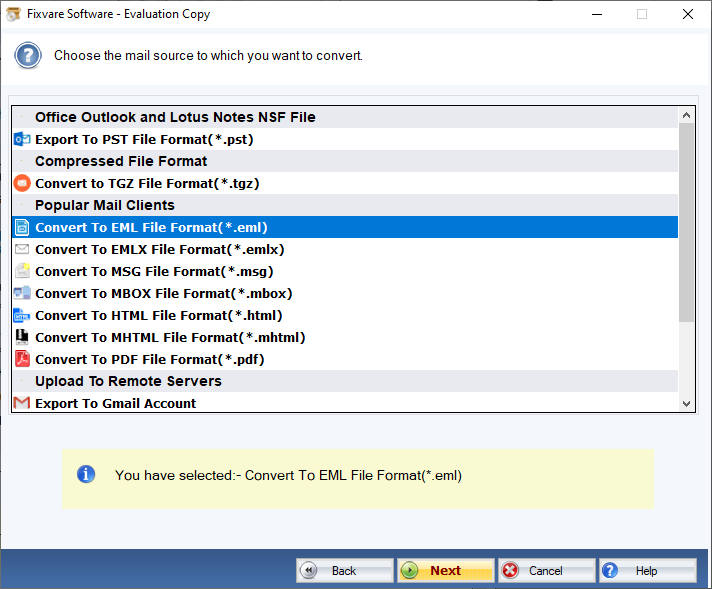Choose Convert To EMLX File Format(*.emlx)
The width and height of the screenshot is (712, 589).
click(x=345, y=249)
